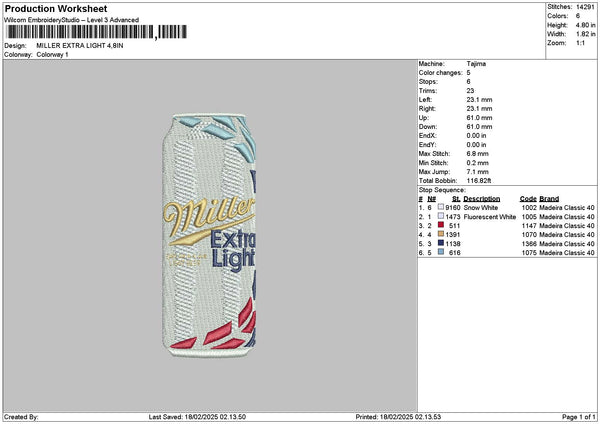Click the Up value 61.0 mm
The width and height of the screenshot is (600, 424).
[479, 118]
